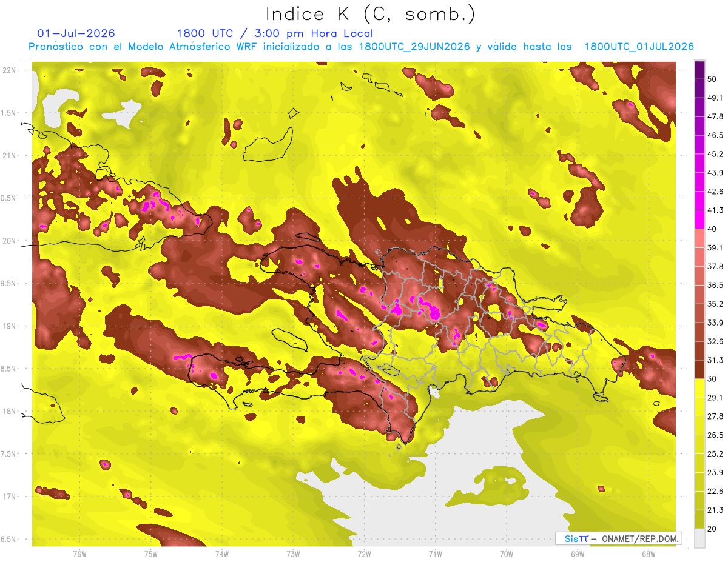
Task: Click the legend value "47.8"
Action: tap(715, 117)
